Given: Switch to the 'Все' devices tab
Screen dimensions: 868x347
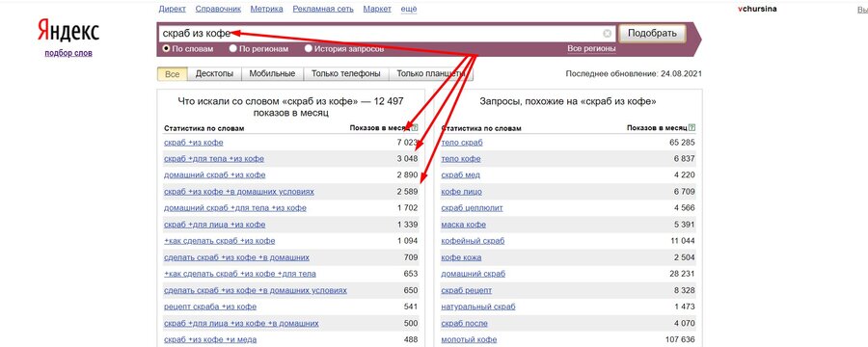Looking at the screenshot, I should coord(173,73).
